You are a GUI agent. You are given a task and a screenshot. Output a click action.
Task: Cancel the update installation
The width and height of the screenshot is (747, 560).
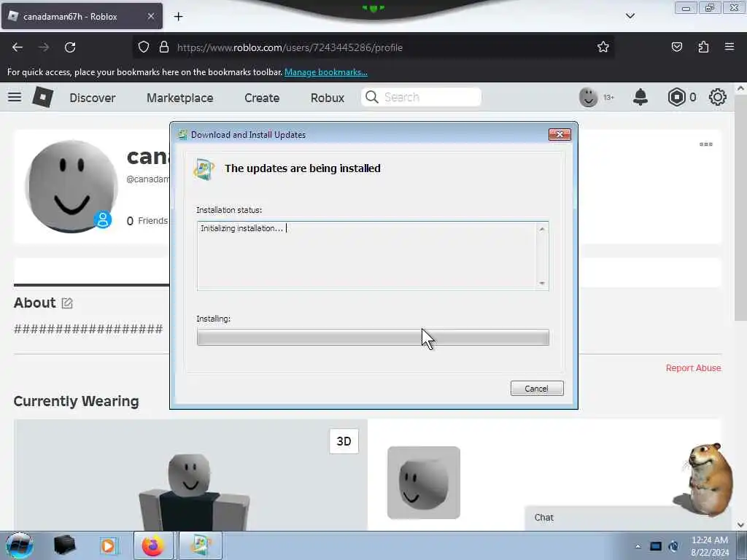[x=537, y=389]
